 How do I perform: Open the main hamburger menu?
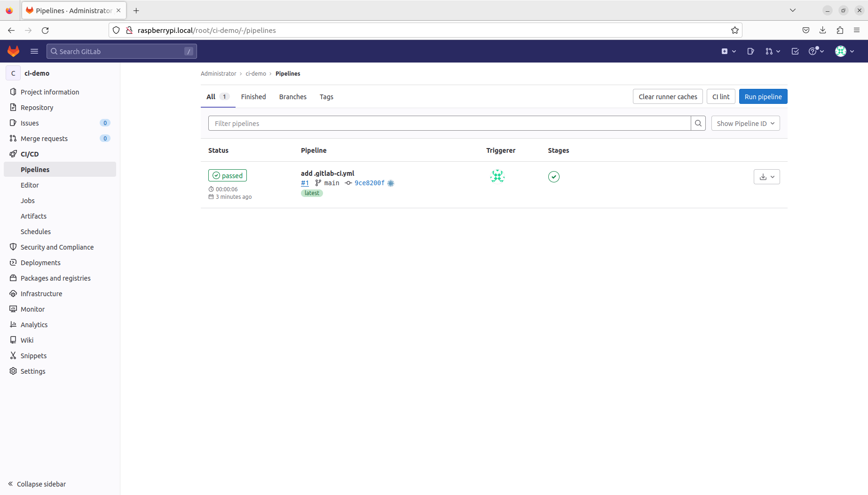point(34,51)
